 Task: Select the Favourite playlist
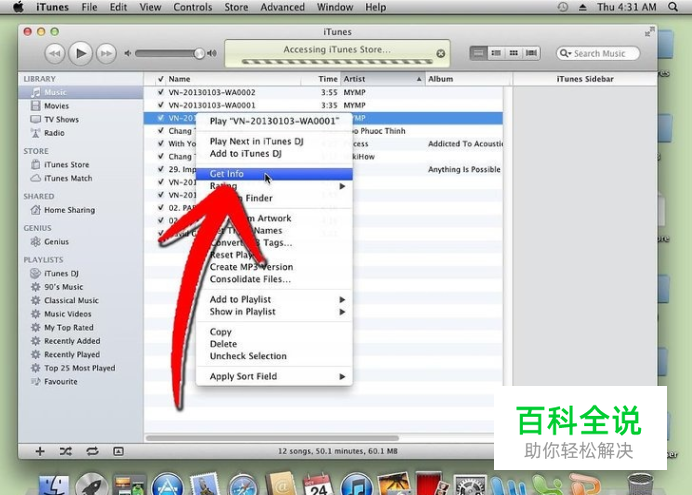(x=81, y=382)
